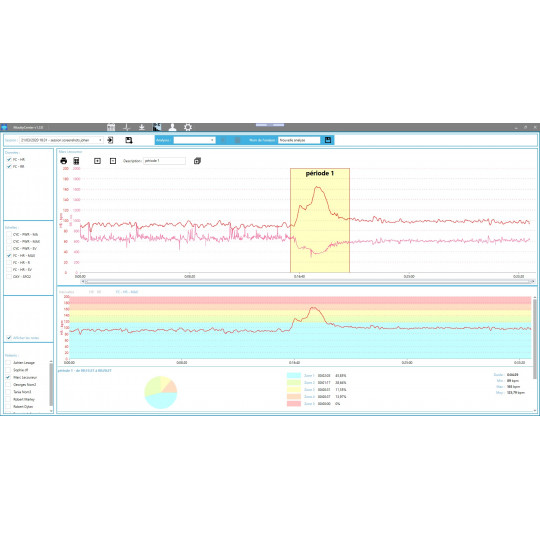Screen dimensions: 540x540
Task: Click the athletes list scroll down arrow
Action: click(x=51, y=411)
